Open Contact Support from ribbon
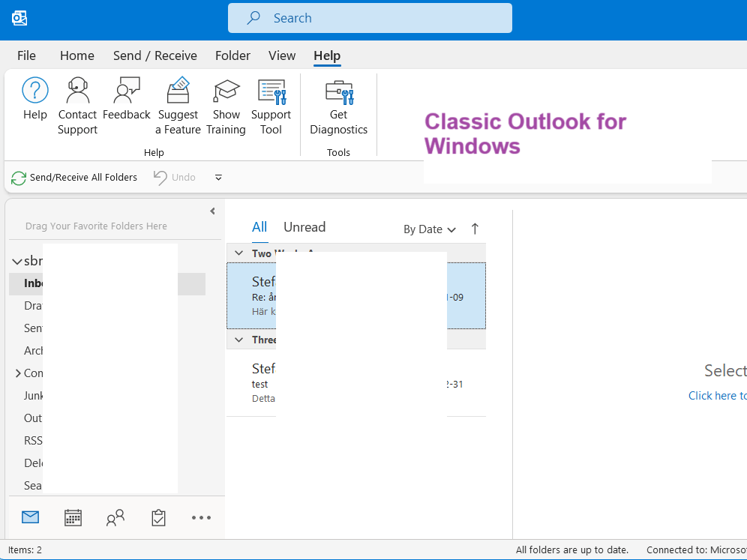 [78, 106]
